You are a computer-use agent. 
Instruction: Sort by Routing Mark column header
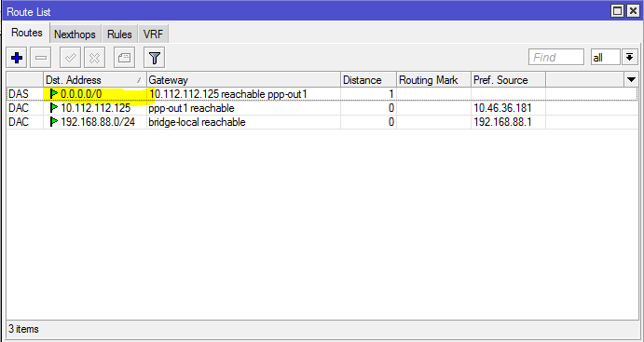pyautogui.click(x=433, y=79)
